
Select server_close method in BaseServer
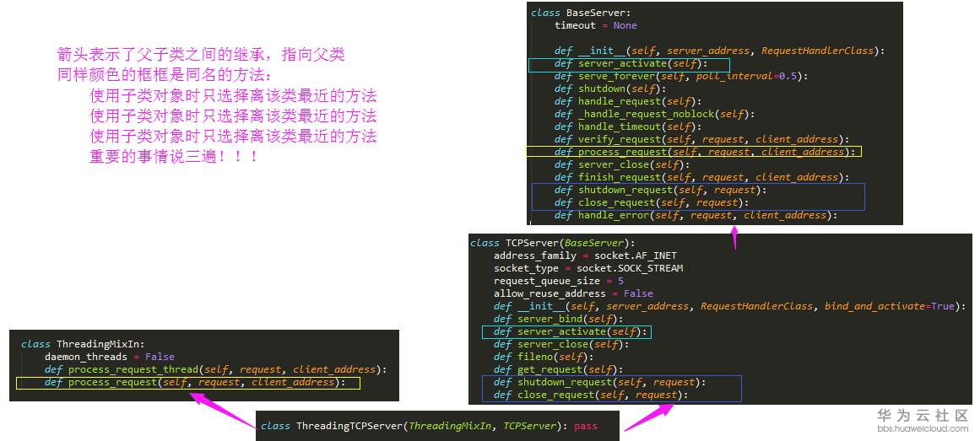point(622,164)
